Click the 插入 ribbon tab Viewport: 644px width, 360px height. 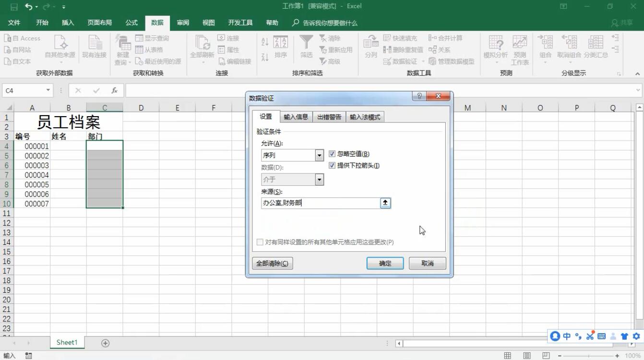coord(68,23)
